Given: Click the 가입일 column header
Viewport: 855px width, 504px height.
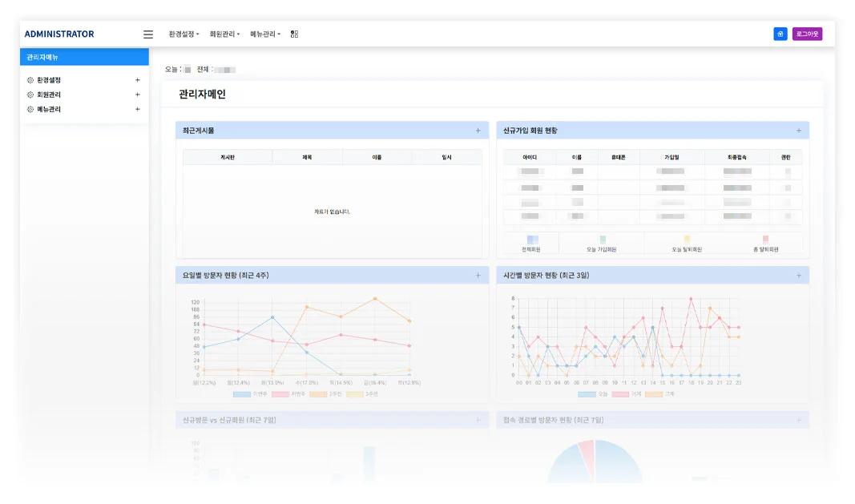Looking at the screenshot, I should [671, 157].
